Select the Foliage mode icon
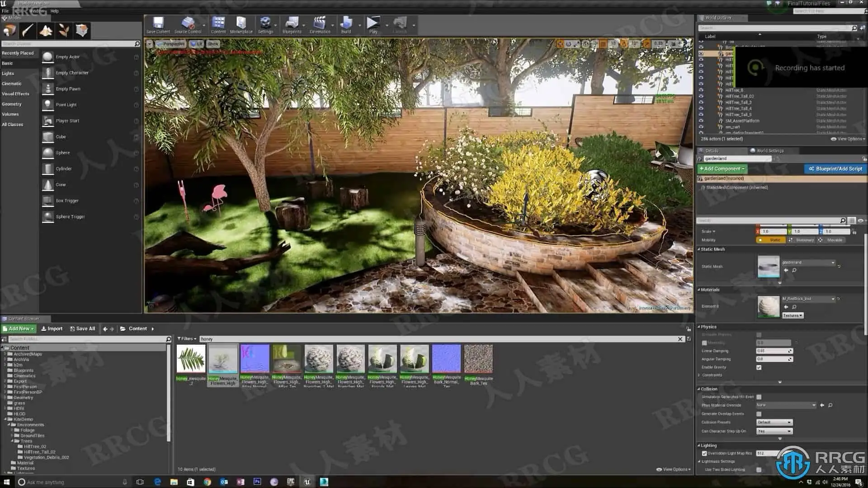The height and width of the screenshot is (488, 868). coord(64,31)
